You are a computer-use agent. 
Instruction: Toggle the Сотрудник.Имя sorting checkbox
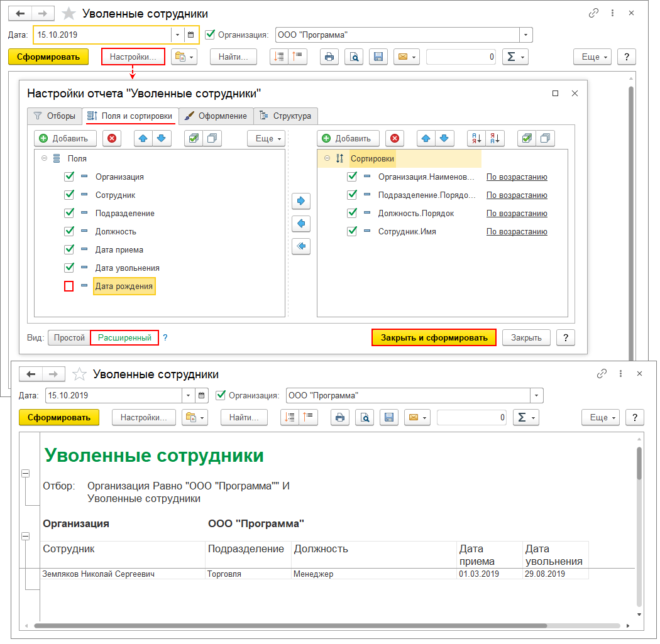(x=352, y=231)
